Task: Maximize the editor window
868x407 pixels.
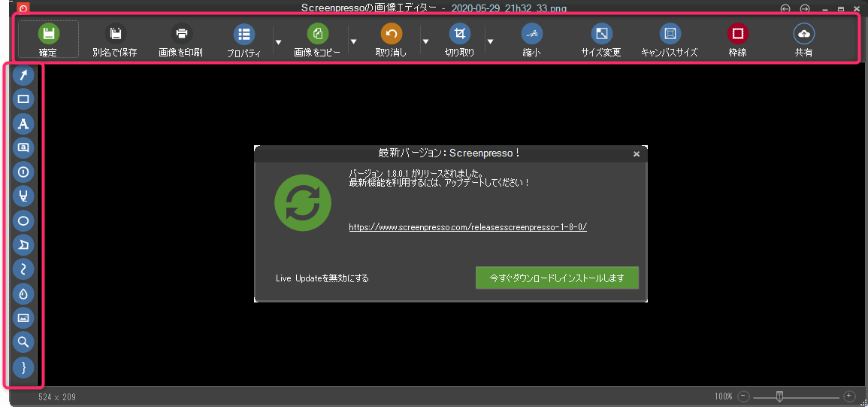Action: (841, 9)
